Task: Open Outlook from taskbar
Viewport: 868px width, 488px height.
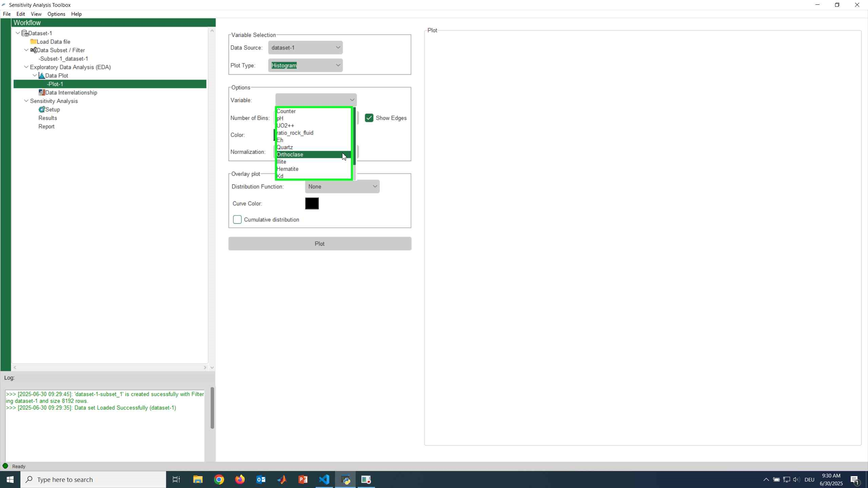Action: 261,480
